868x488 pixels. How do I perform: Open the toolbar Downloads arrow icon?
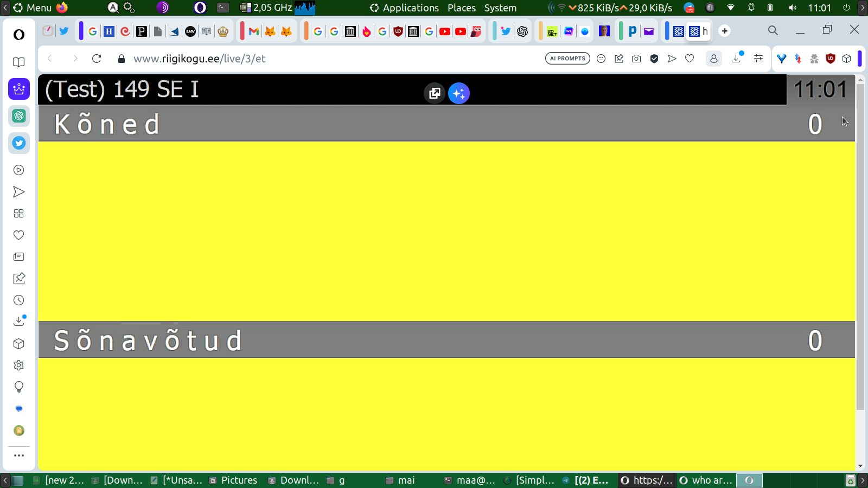[x=737, y=58]
